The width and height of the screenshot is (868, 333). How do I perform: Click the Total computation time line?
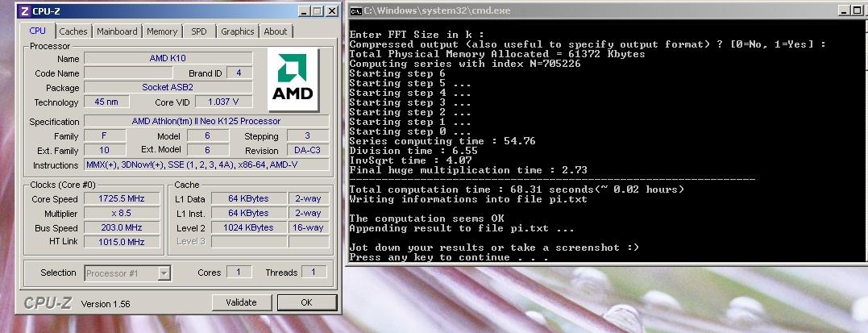(x=517, y=189)
